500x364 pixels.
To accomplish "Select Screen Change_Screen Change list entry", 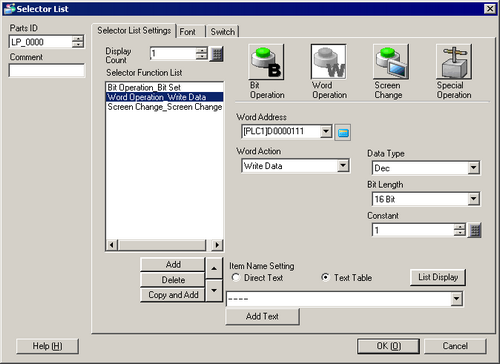I will click(x=164, y=107).
